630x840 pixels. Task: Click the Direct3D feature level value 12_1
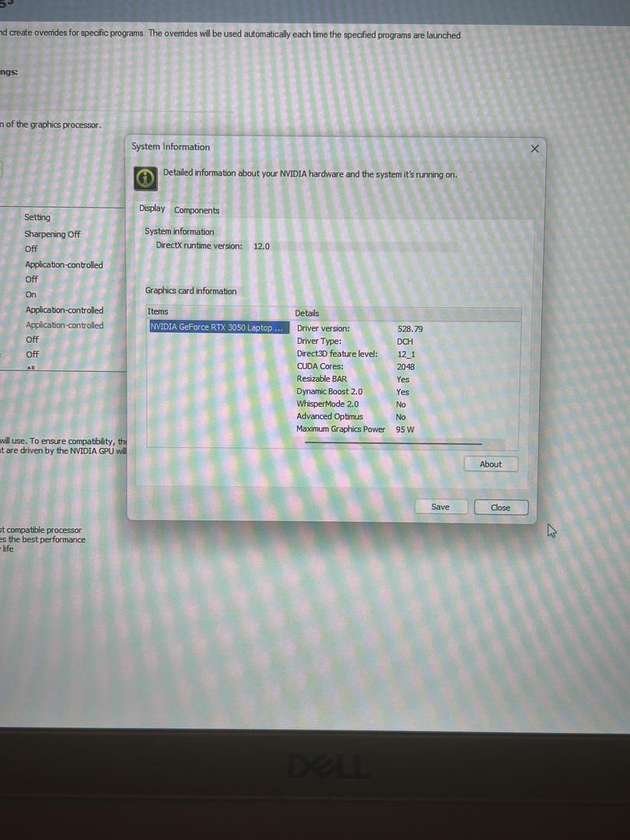pos(406,354)
